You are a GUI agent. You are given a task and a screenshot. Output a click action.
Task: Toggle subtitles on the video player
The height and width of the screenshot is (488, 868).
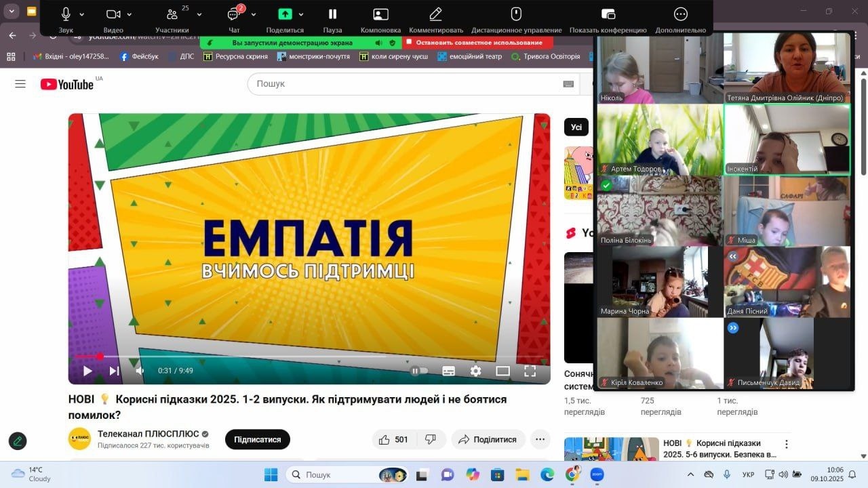tap(448, 371)
